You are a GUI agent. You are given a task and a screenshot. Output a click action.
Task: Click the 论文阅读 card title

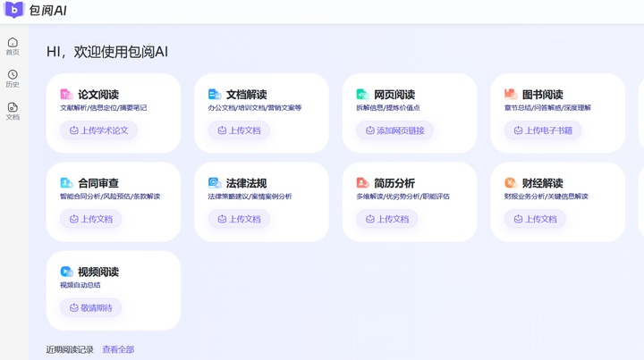pos(98,95)
